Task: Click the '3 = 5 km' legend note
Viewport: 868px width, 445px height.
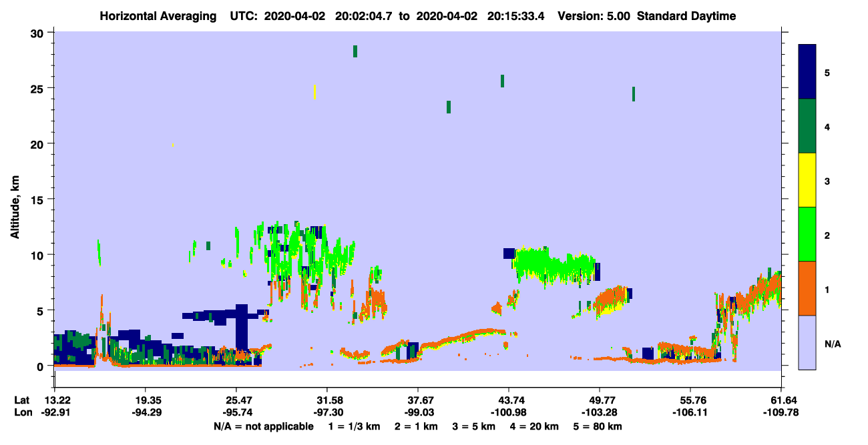Action: [475, 426]
